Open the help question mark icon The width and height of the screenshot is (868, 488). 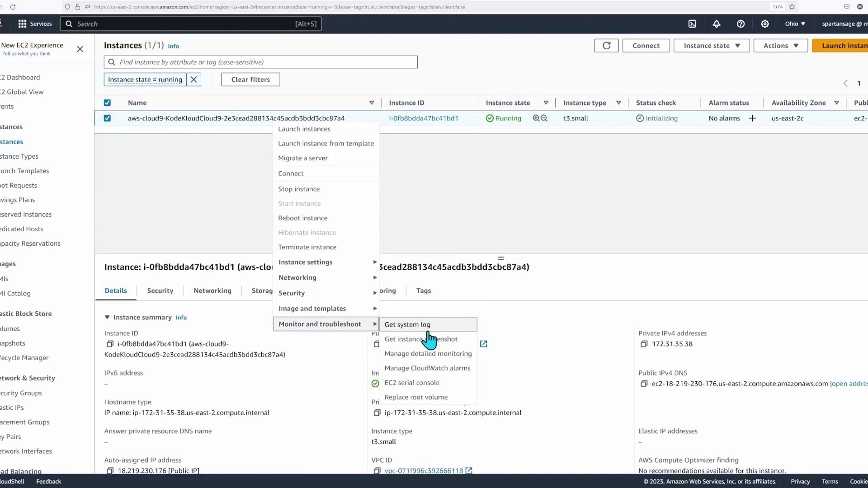pyautogui.click(x=741, y=24)
